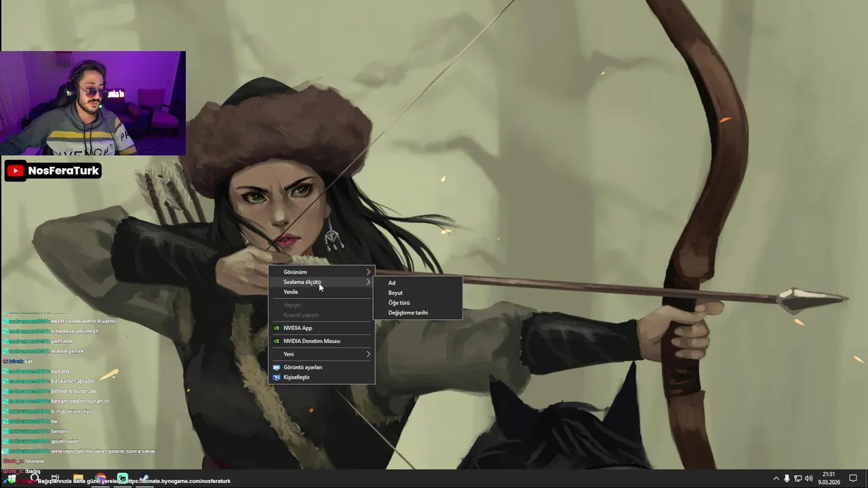Screen dimensions: 868x488
Task: Launch NVIDIA App from the context menu
Action: tap(321, 328)
